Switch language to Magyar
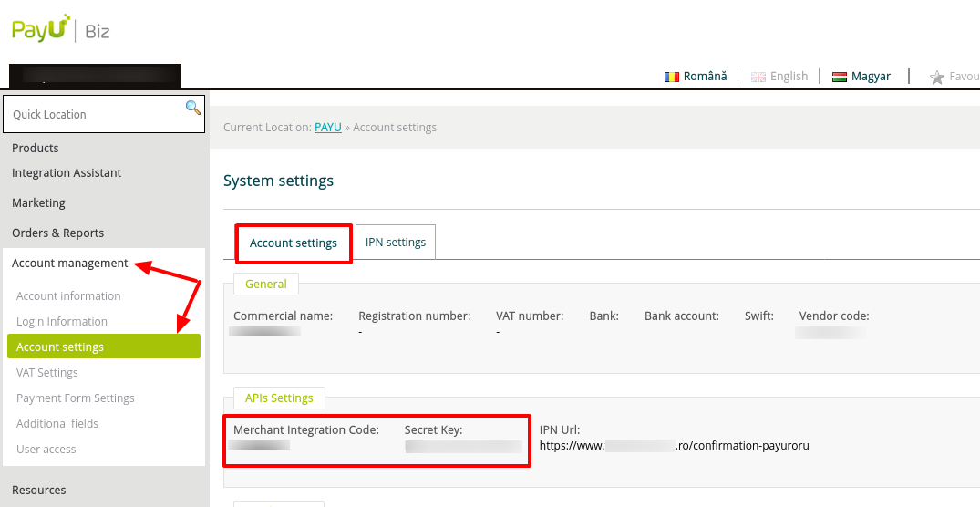980x507 pixels. point(871,77)
